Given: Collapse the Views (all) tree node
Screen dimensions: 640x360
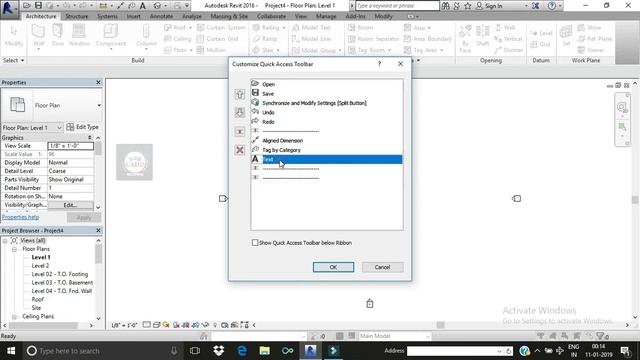Looking at the screenshot, I should click(5, 241).
